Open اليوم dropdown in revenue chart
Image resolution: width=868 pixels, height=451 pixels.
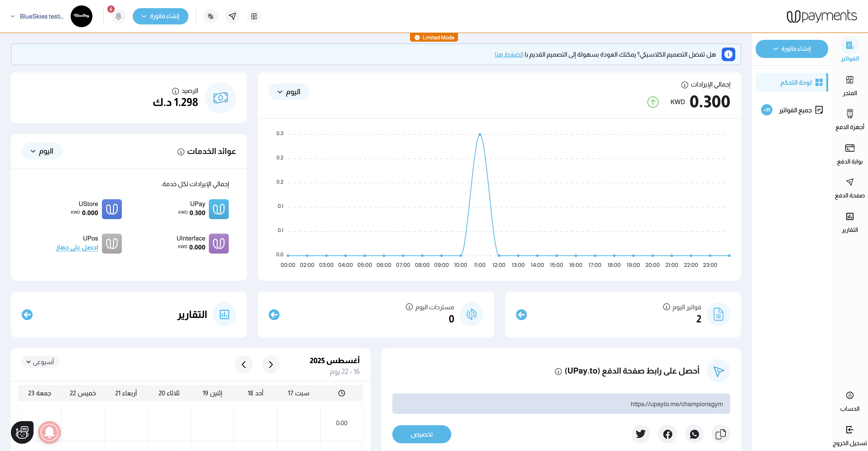289,92
